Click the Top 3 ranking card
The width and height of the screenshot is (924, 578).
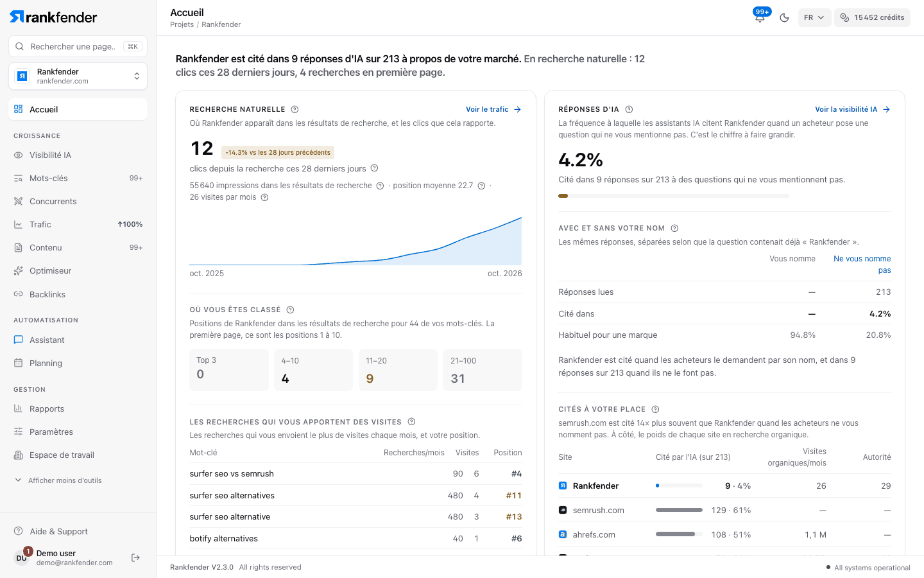tap(229, 370)
